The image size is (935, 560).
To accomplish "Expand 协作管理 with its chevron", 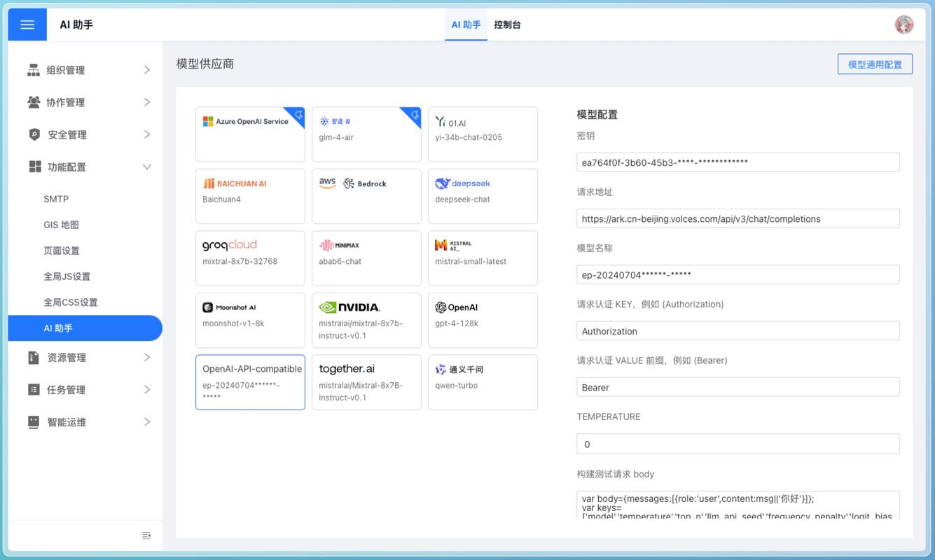I will [147, 102].
